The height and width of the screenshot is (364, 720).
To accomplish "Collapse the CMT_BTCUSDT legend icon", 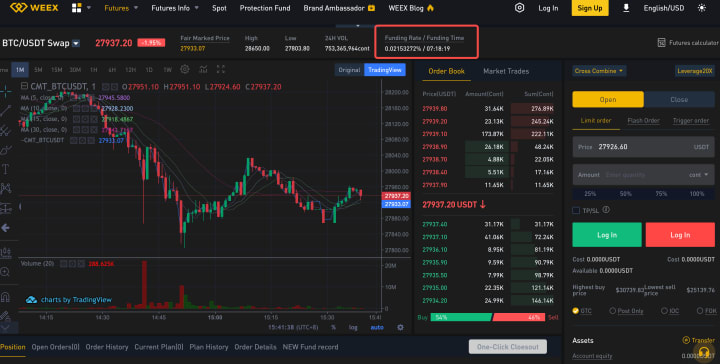I will coord(24,86).
